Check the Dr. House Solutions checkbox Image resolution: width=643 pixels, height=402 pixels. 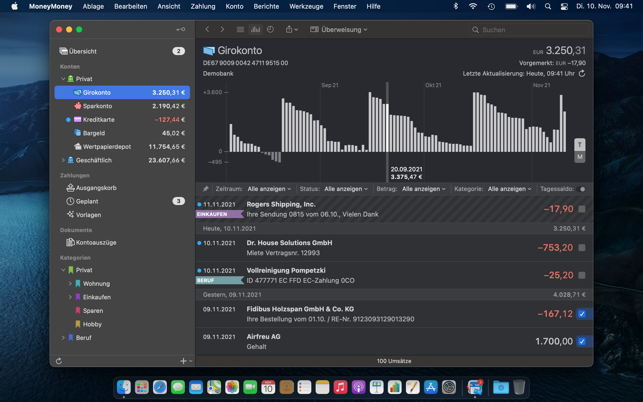[x=581, y=248]
